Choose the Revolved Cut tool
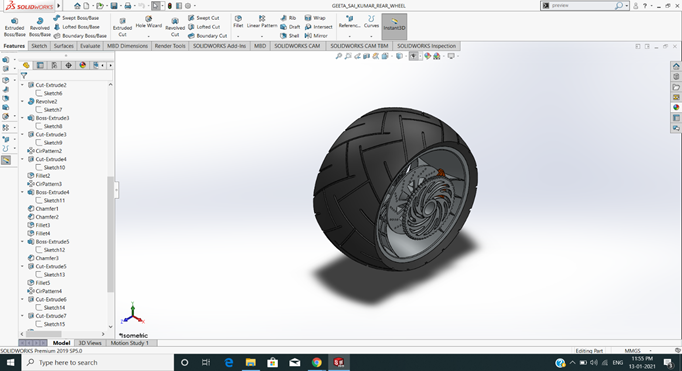Screen dimensions: 682x371 click(175, 27)
